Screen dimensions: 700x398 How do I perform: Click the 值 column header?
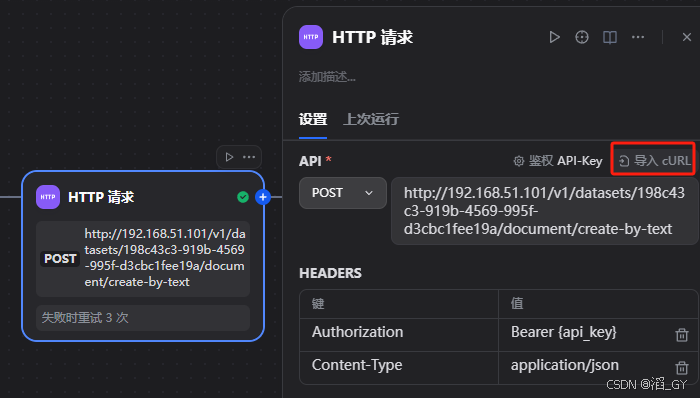[x=517, y=303]
